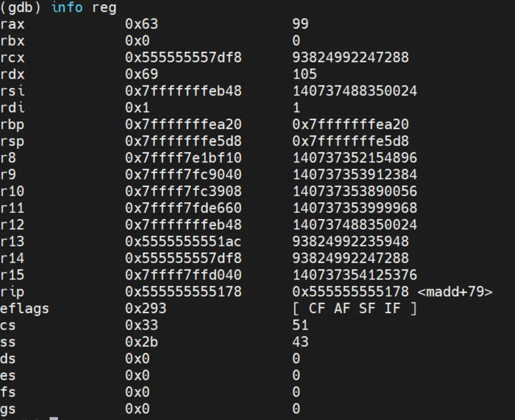
Task: Click the <madd+79> symbol on rip row
Action: [x=455, y=292]
